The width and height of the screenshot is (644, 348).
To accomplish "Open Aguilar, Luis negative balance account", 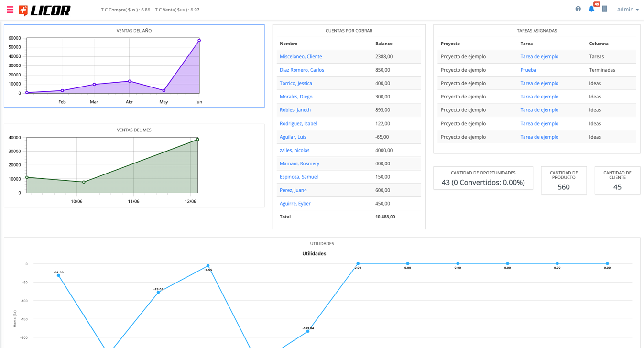I will pos(293,137).
